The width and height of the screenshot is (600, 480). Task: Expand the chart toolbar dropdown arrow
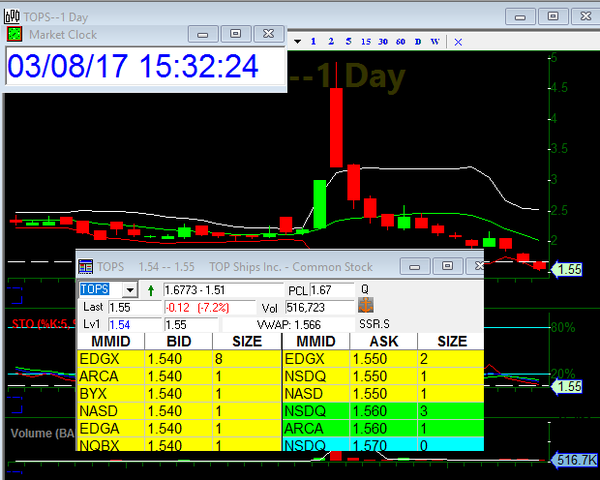(x=297, y=41)
